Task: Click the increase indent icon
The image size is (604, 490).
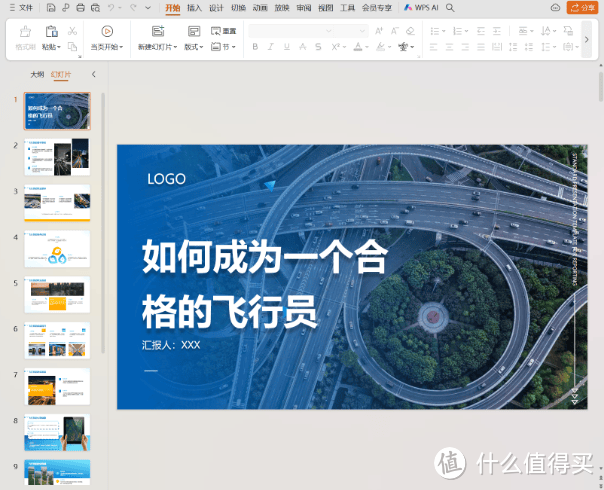Action: [497, 31]
